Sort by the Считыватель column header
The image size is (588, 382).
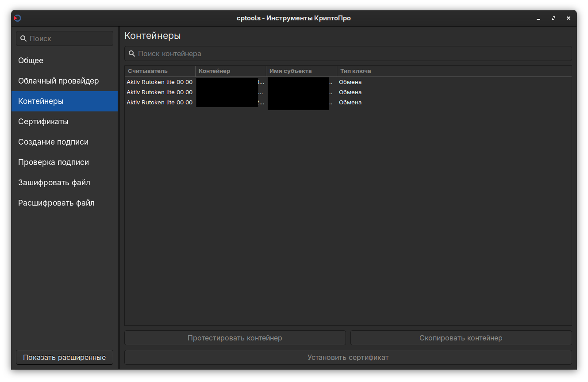160,71
